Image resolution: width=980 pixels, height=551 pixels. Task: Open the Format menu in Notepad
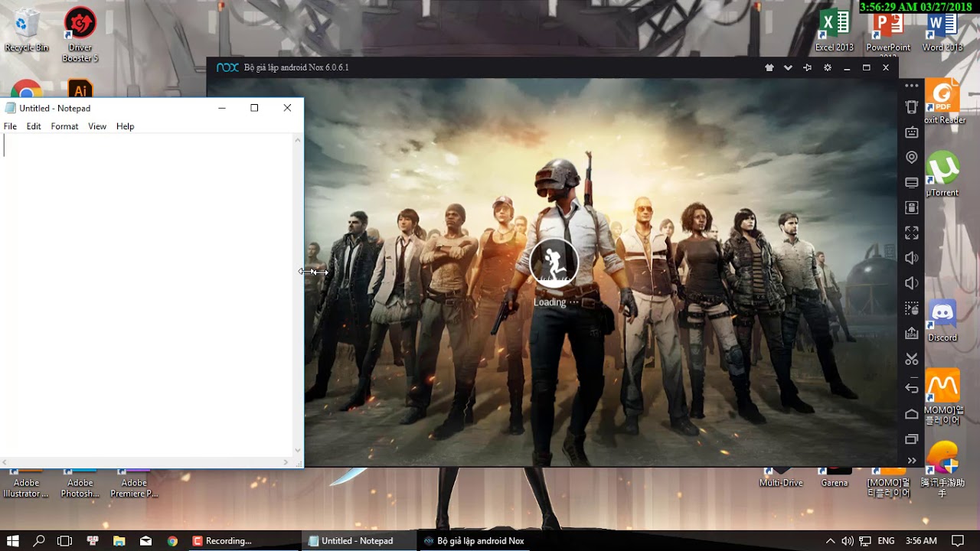[64, 126]
